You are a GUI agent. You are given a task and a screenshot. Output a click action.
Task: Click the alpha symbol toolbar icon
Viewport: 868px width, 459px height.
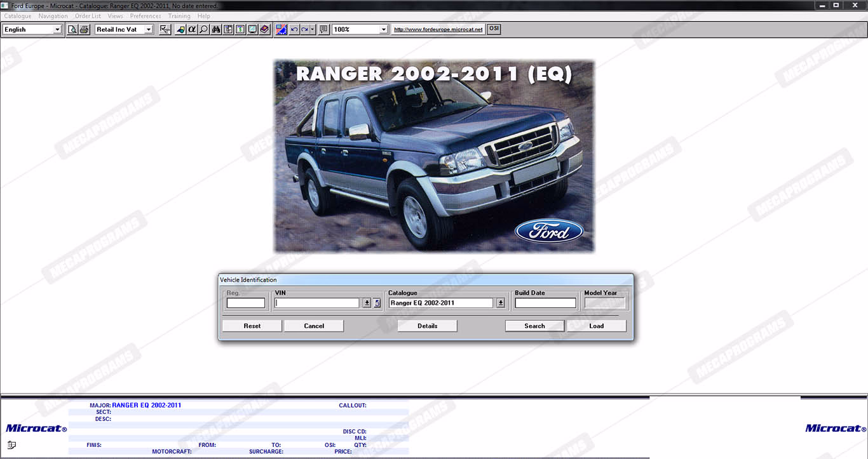pos(192,29)
